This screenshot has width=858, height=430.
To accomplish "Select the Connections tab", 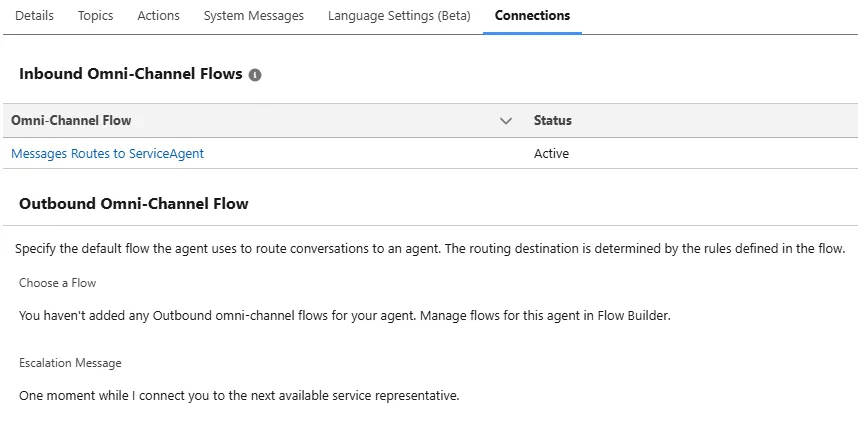I will (532, 16).
